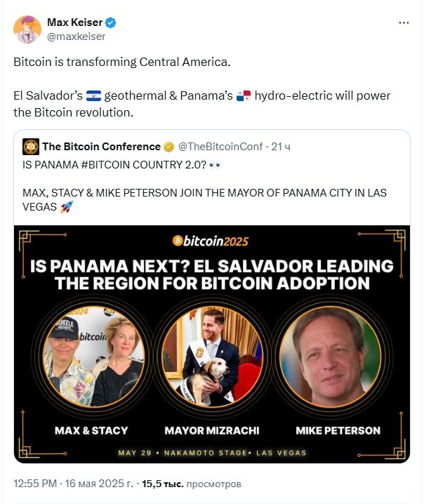This screenshot has height=504, width=424.
Task: Open the @maxkeiser handle
Action: point(77,37)
